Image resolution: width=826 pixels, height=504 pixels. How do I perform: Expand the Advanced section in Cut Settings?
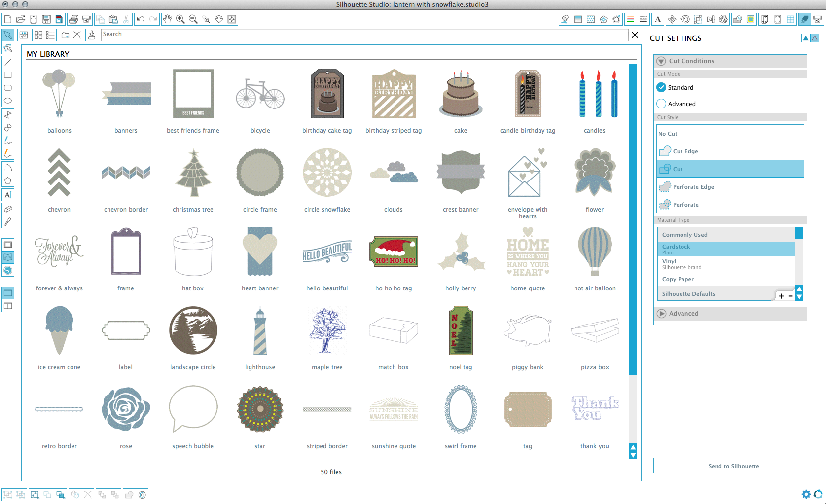click(661, 313)
